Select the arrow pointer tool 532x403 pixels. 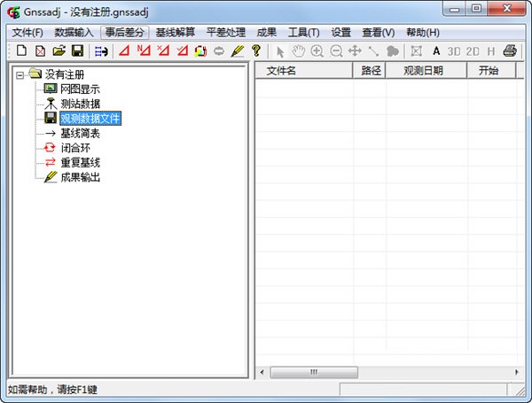280,51
